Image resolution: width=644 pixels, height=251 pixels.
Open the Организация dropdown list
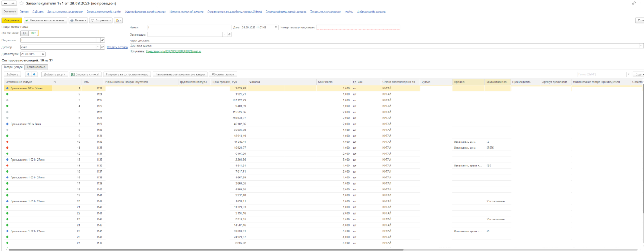[225, 34]
